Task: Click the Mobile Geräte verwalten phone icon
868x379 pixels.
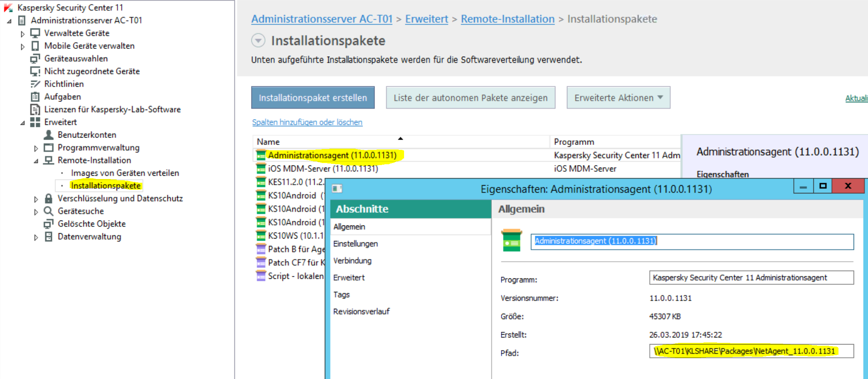Action: click(x=35, y=46)
